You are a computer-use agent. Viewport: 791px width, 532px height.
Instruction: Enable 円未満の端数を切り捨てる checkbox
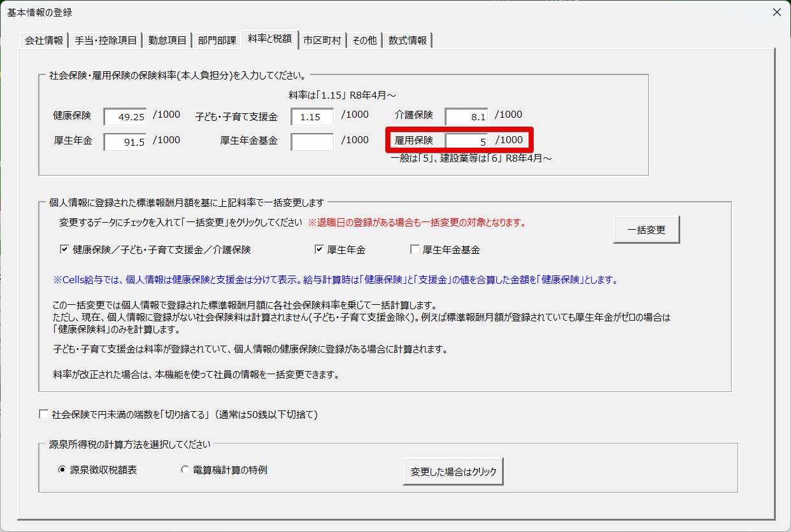pos(44,415)
